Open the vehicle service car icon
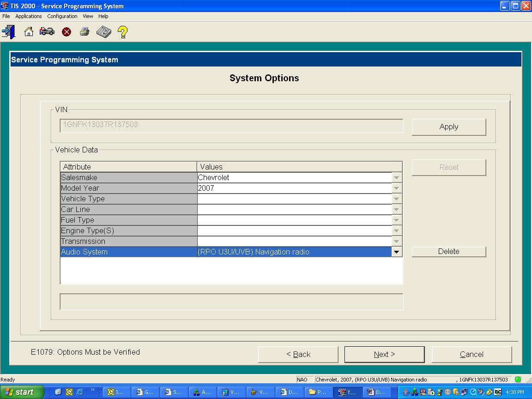Image resolution: width=532 pixels, height=399 pixels. pyautogui.click(x=47, y=32)
